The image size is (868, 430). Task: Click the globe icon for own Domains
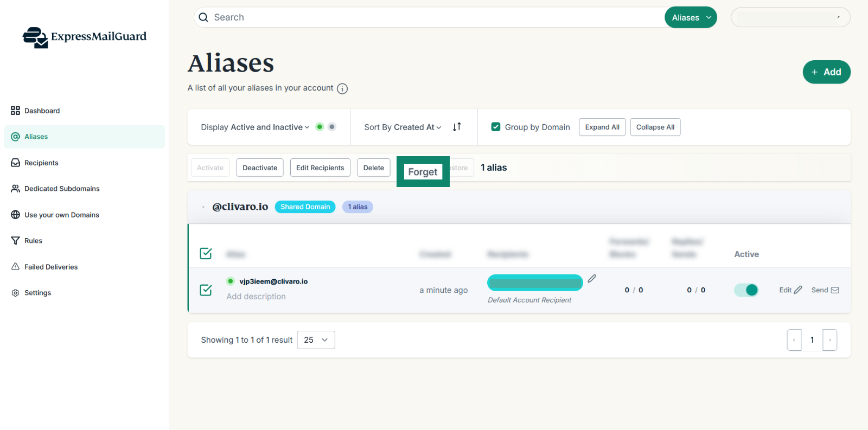15,215
